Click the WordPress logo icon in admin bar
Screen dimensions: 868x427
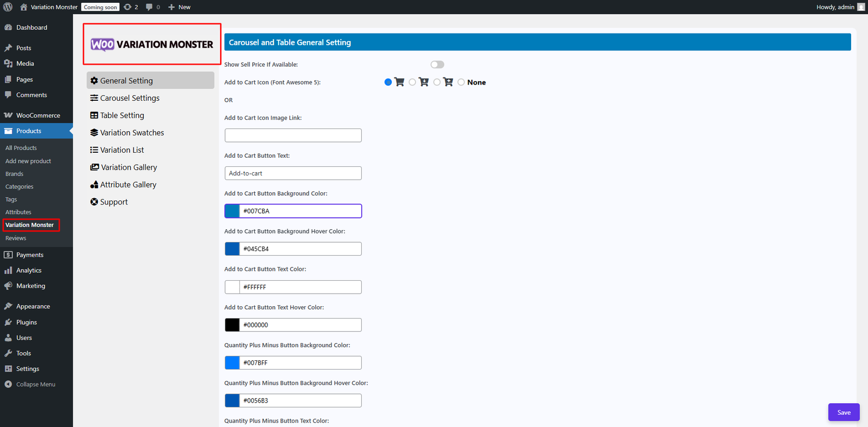[8, 7]
